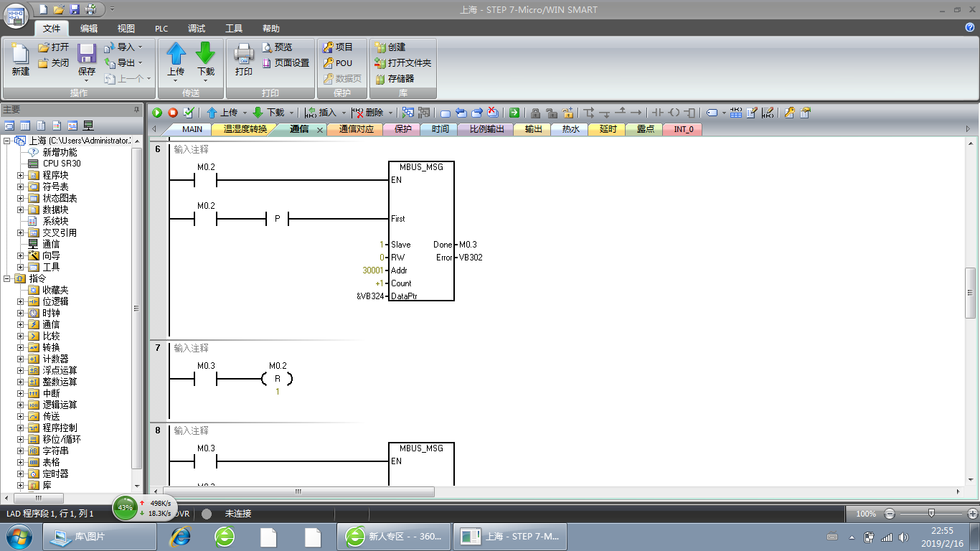The width and height of the screenshot is (980, 551).
Task: Click the zoom slider in status bar
Action: point(931,514)
